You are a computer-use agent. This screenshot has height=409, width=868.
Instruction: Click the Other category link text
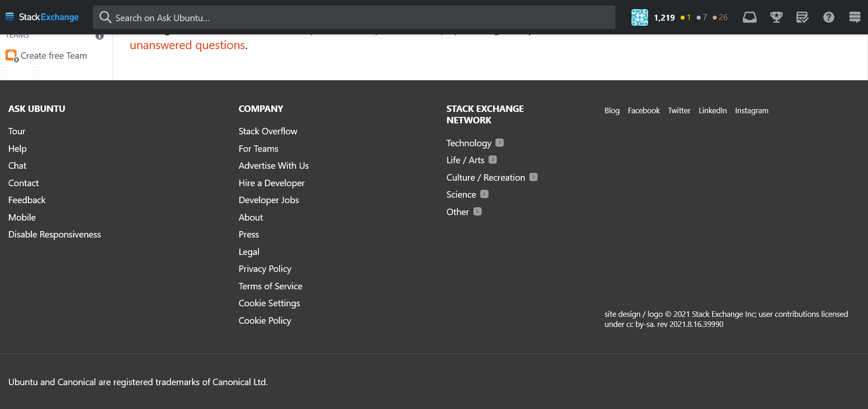coord(457,212)
